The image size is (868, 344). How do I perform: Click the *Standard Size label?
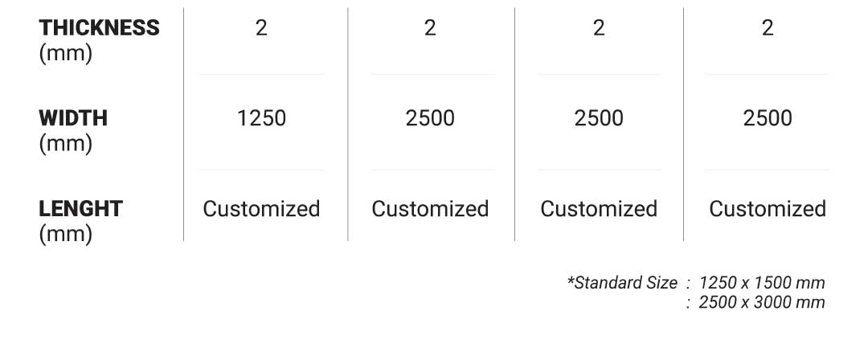pyautogui.click(x=622, y=283)
